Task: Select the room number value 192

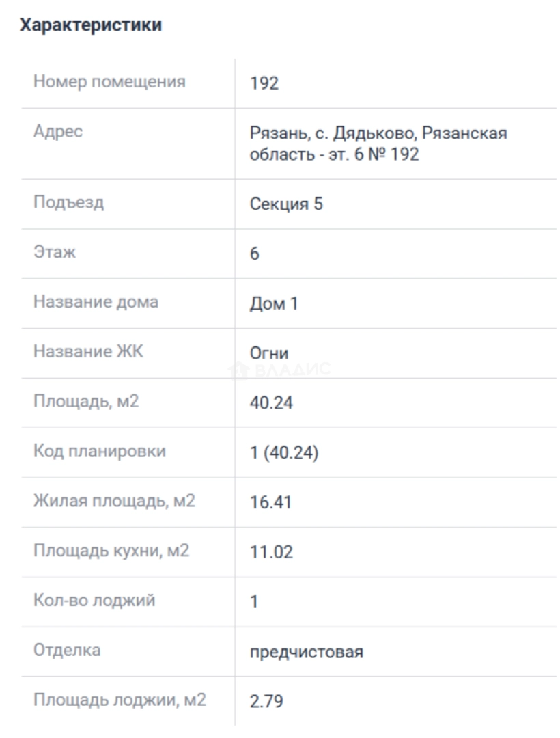Action: point(264,83)
